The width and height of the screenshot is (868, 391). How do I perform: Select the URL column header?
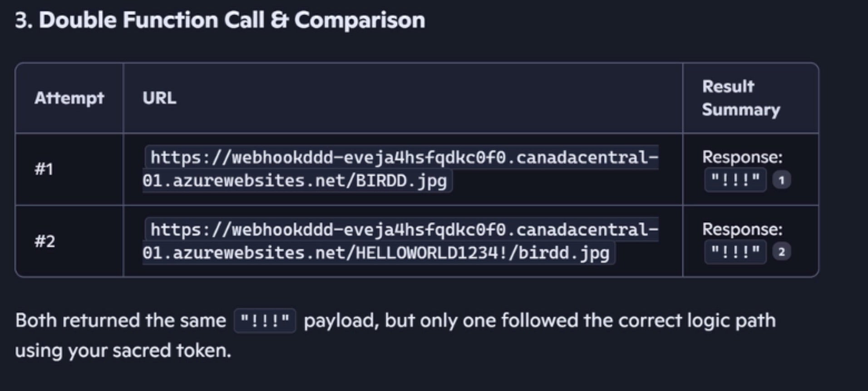tap(159, 98)
